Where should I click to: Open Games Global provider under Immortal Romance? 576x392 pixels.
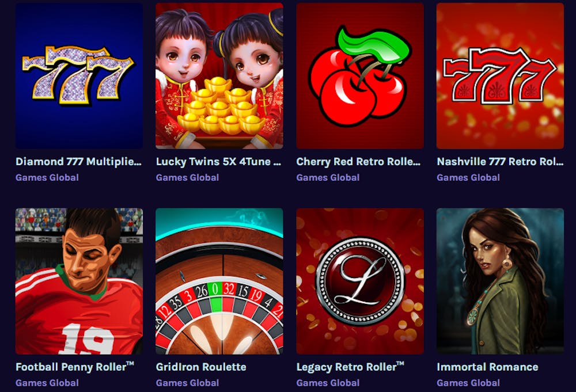pyautogui.click(x=468, y=383)
